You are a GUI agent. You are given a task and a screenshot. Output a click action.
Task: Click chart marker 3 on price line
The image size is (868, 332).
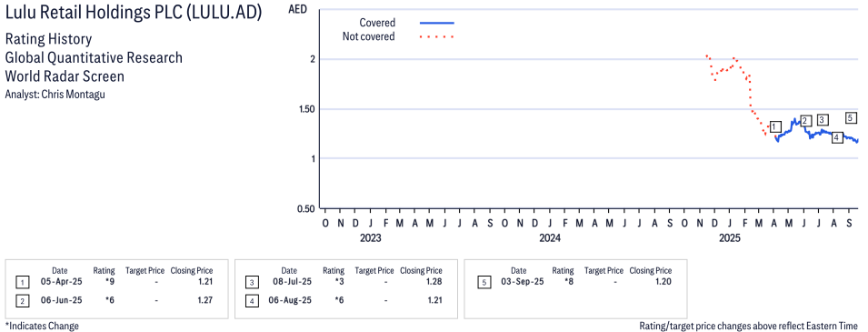tap(823, 120)
